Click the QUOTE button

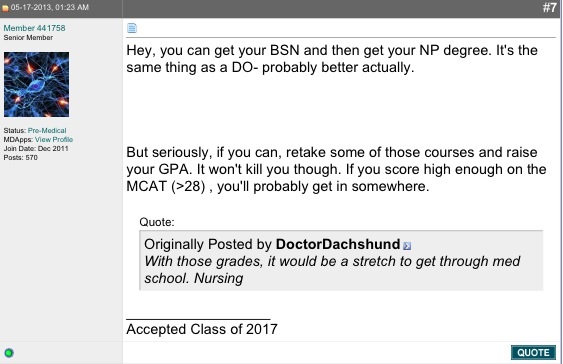tap(533, 353)
